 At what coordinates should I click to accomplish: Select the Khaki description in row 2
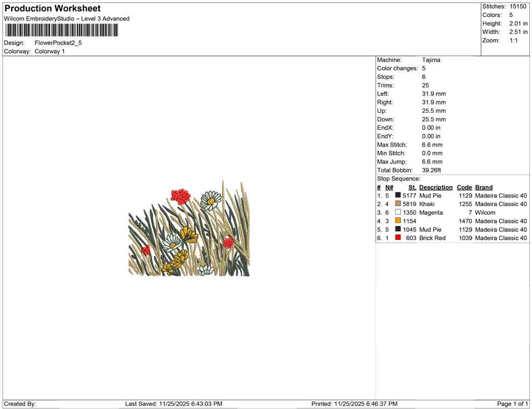[427, 204]
